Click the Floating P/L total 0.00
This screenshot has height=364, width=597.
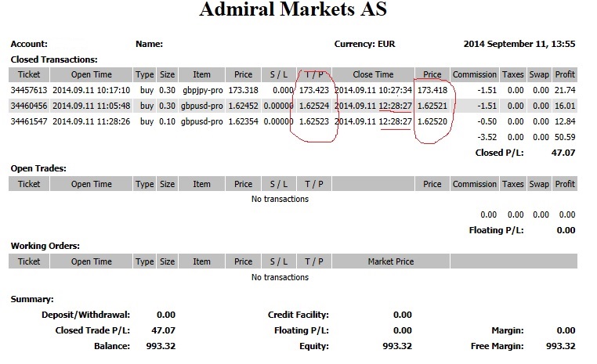coord(566,230)
